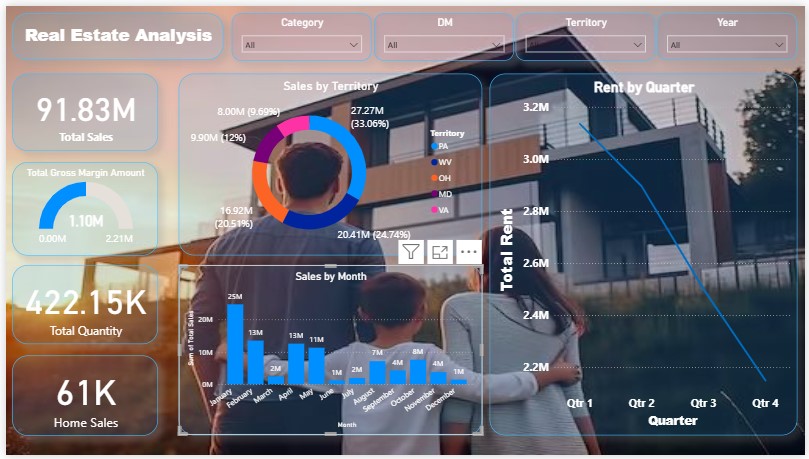Click the filter icon on Sales by Month visual
Viewport: 809px width, 459px height.
(411, 252)
